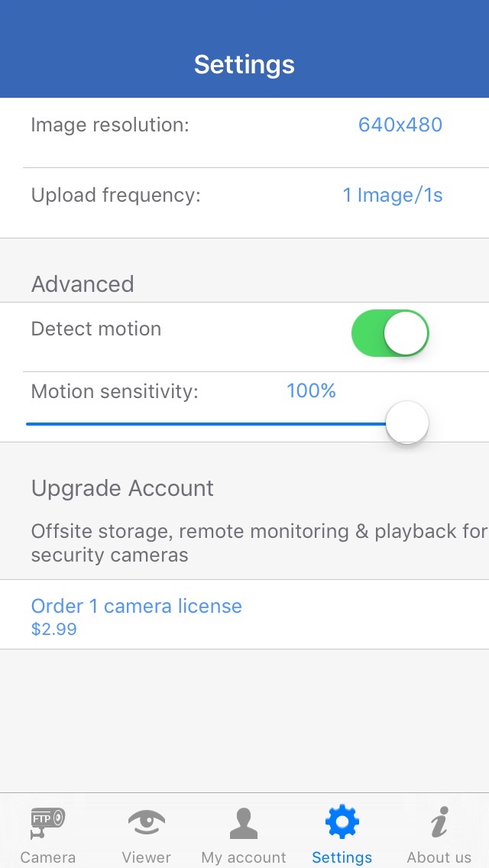Switch to the Camera tab label
This screenshot has height=868, width=489.
click(x=47, y=857)
